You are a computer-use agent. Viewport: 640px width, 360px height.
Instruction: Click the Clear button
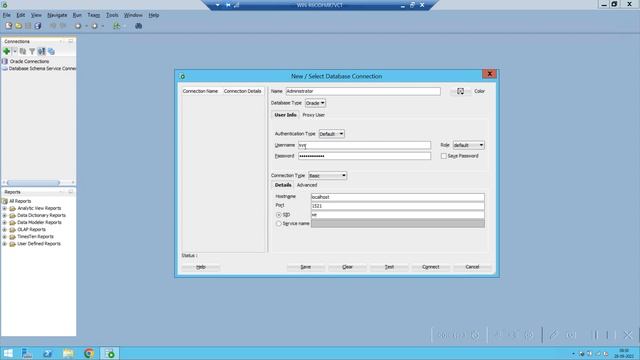tap(347, 267)
